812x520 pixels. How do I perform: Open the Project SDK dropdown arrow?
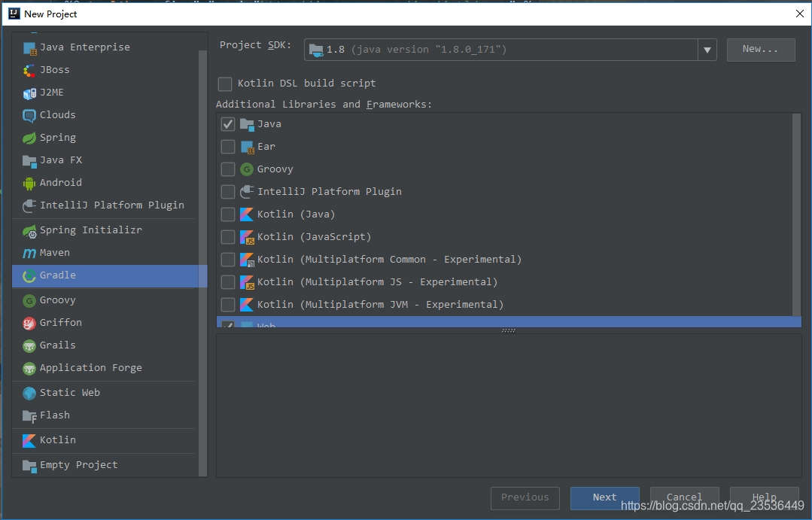click(x=707, y=50)
